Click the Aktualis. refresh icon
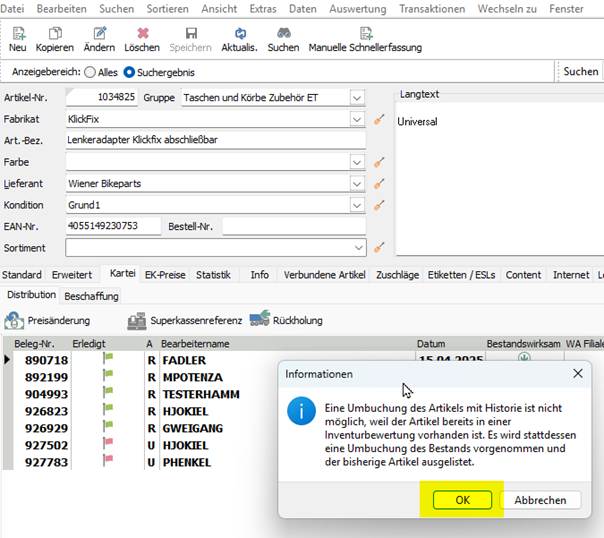This screenshot has width=604, height=538. 239,34
